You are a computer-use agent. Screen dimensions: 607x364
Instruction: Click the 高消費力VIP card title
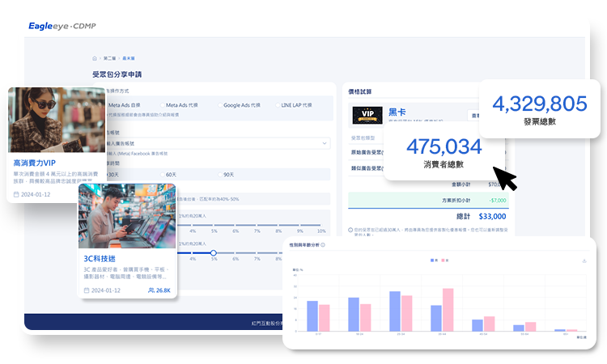(35, 163)
